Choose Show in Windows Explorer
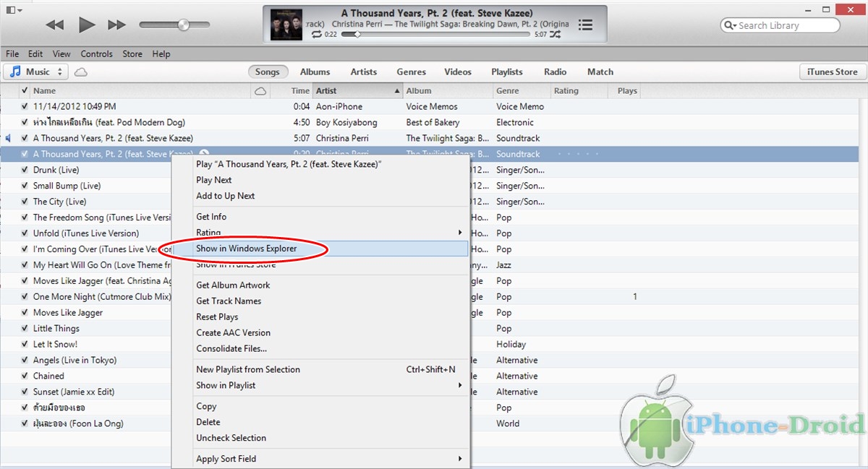 pyautogui.click(x=321, y=249)
